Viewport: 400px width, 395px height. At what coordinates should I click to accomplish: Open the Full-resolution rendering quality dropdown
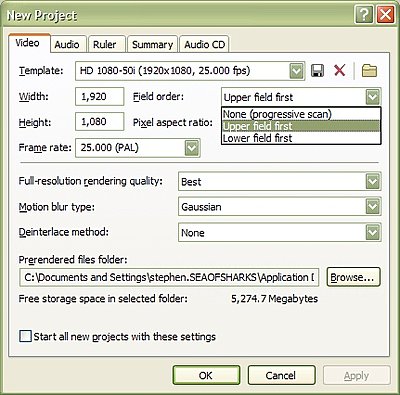pyautogui.click(x=373, y=181)
